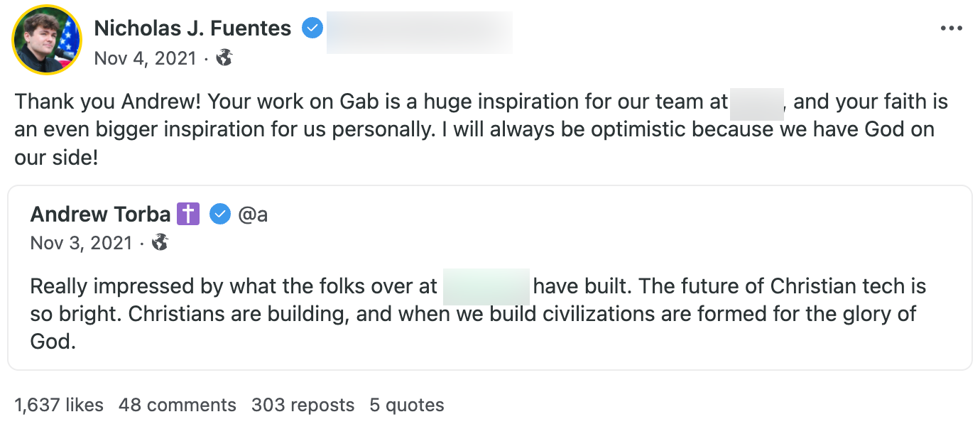Click the blurred username field beside the checkmark
The height and width of the screenshot is (429, 980).
[419, 33]
